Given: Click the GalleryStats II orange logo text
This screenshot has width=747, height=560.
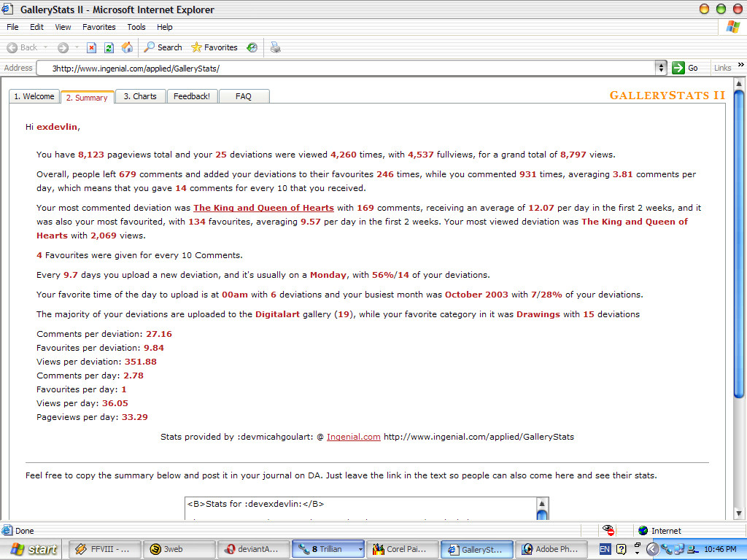Looking at the screenshot, I should tap(667, 96).
